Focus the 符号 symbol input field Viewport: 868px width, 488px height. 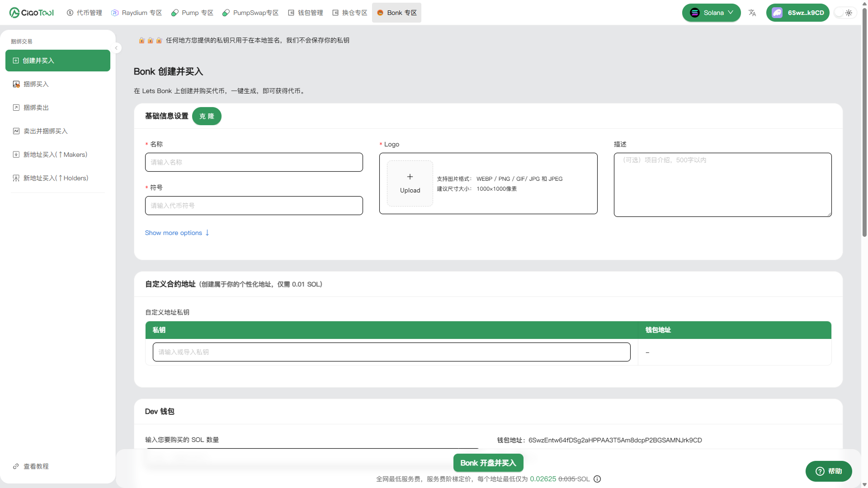click(254, 206)
